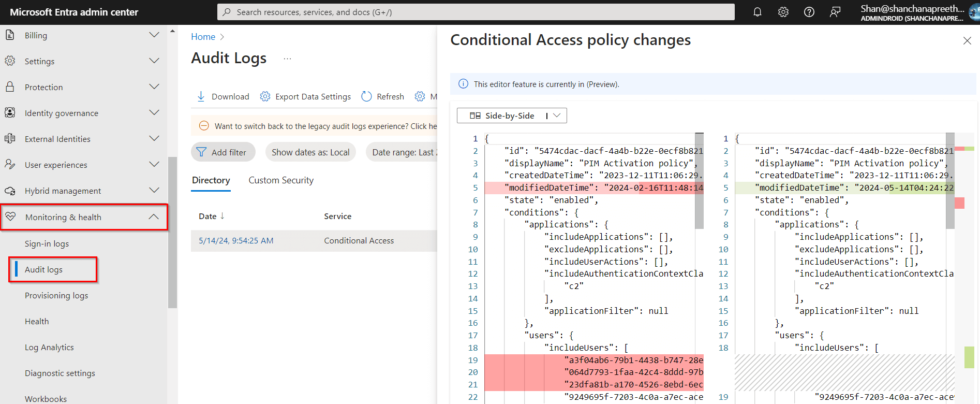This screenshot has height=404, width=980.
Task: Click the red-highlighted modifiedDateTime line
Action: coord(593,187)
